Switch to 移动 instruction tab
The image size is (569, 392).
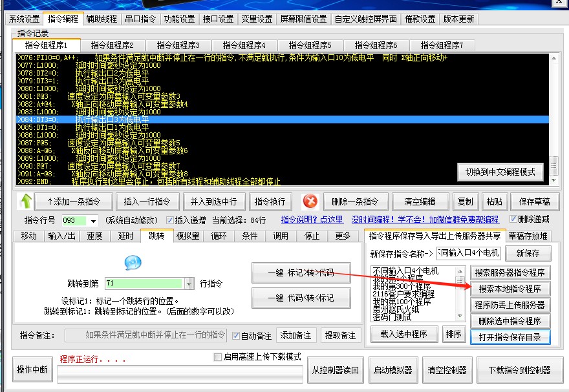pyautogui.click(x=28, y=236)
